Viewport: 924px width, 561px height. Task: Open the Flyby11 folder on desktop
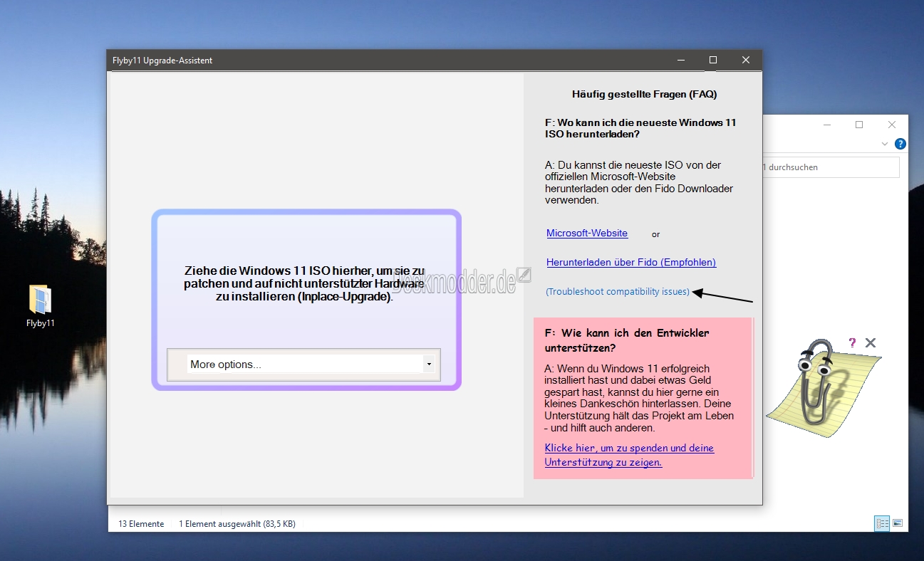41,306
